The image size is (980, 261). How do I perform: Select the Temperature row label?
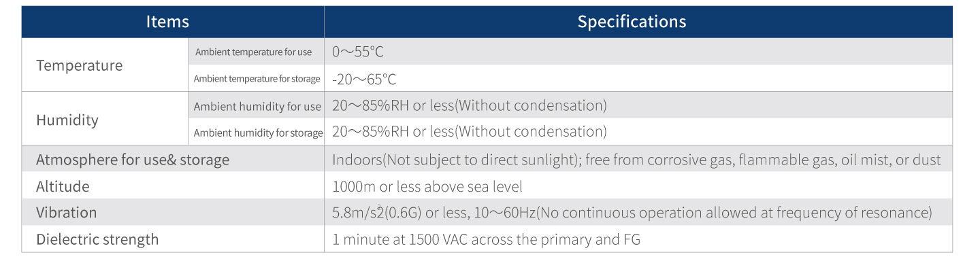tap(80, 66)
